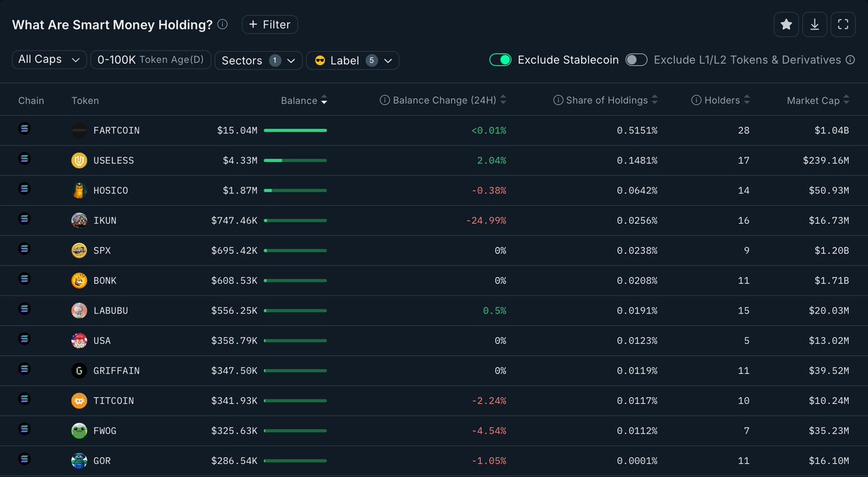Viewport: 868px width, 477px height.
Task: Sort by Balance Change (24H) arrows
Action: [503, 101]
